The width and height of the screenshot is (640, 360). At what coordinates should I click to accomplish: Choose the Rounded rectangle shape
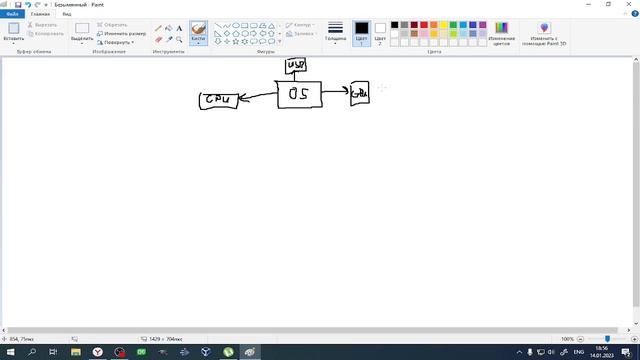[x=253, y=26]
